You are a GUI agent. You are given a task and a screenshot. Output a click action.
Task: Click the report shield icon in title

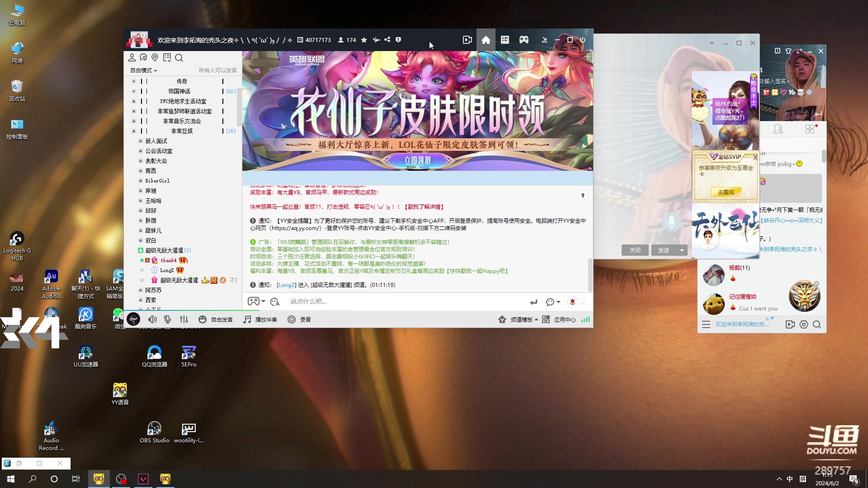click(398, 40)
